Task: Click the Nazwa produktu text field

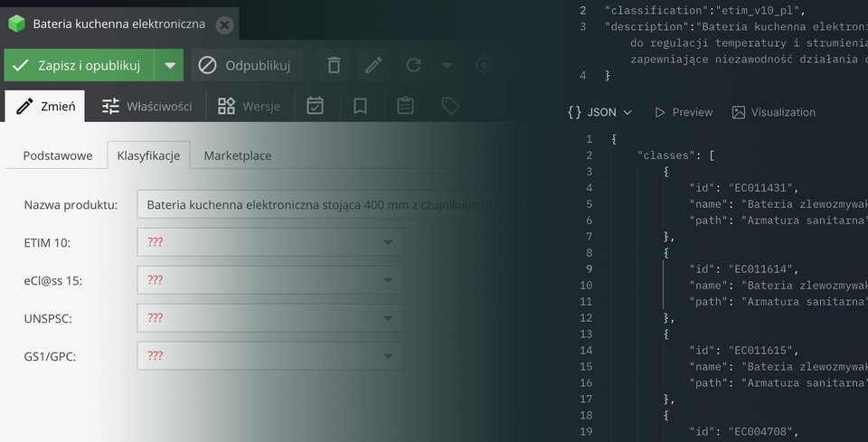Action: click(x=325, y=204)
